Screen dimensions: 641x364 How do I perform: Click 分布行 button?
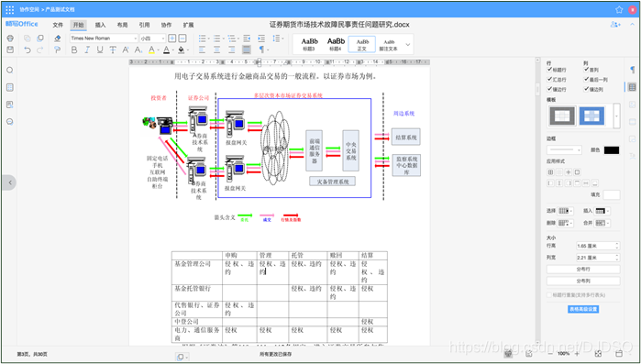coord(583,270)
